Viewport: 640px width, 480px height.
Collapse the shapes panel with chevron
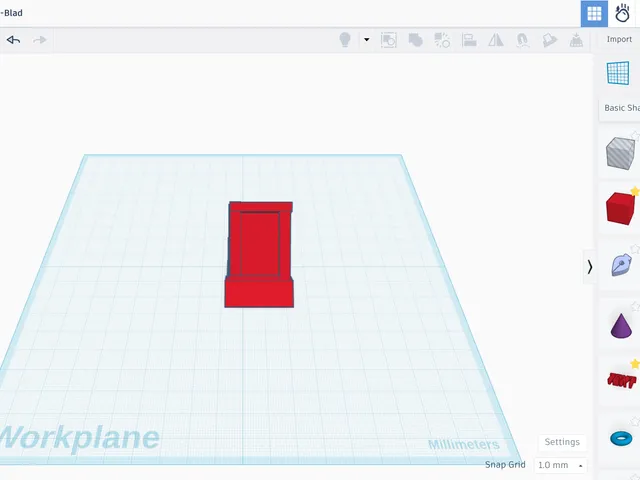point(589,267)
